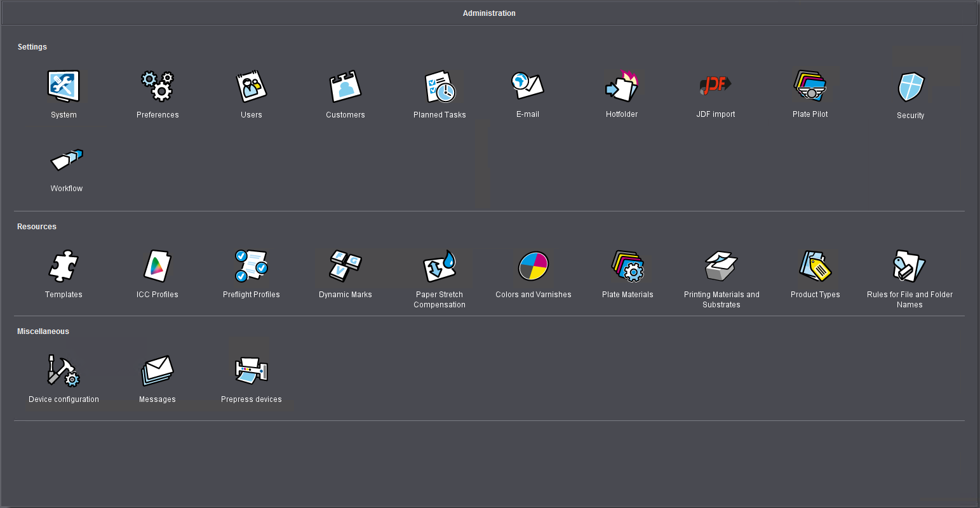Select the Hotfolder icon
Image resolution: width=980 pixels, height=508 pixels.
coord(621,86)
